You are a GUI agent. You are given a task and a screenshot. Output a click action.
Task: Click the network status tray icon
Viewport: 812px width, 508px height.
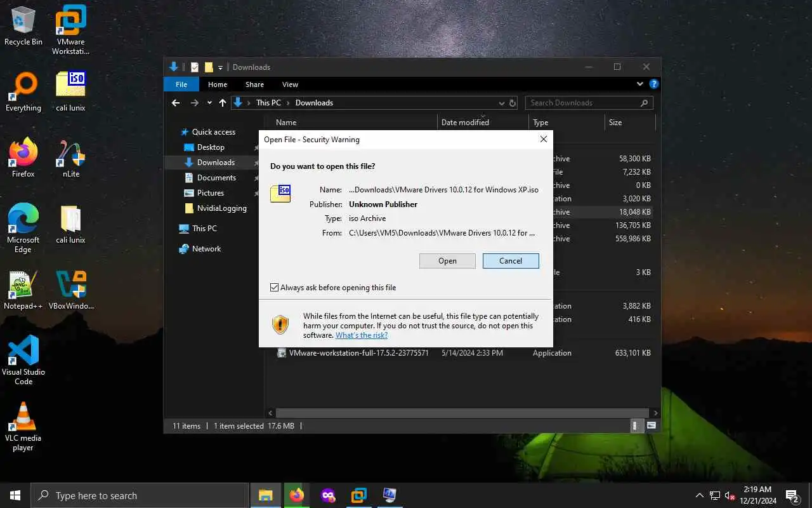[x=715, y=495]
